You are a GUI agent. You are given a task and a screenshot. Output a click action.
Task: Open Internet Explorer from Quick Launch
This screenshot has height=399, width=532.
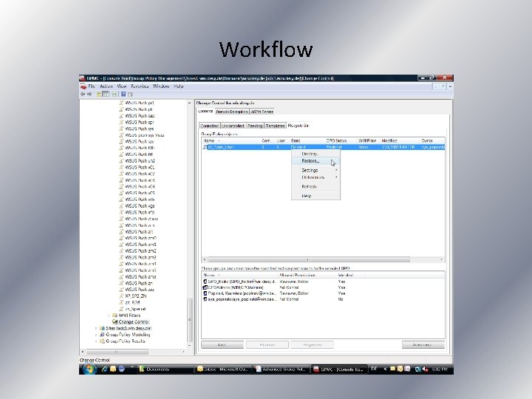(104, 369)
